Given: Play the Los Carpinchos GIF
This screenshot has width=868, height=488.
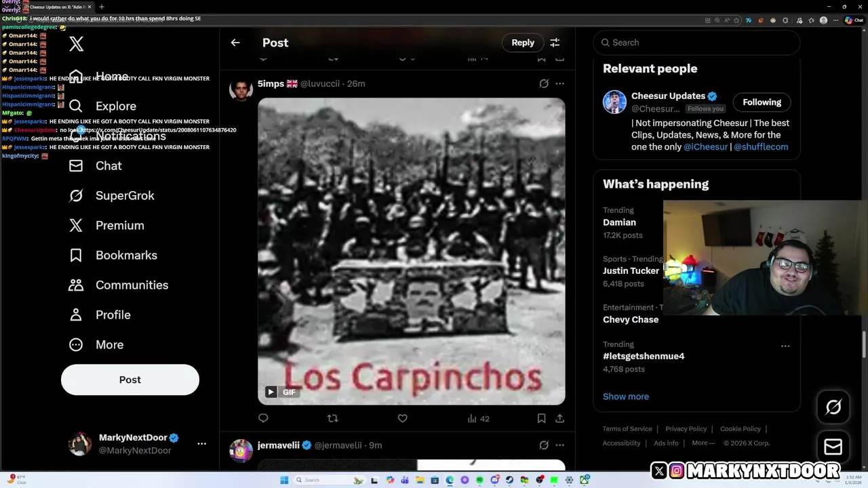Looking at the screenshot, I should [x=271, y=392].
